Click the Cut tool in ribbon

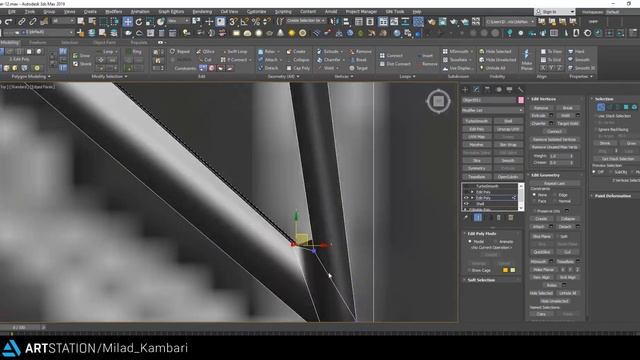tap(205, 60)
